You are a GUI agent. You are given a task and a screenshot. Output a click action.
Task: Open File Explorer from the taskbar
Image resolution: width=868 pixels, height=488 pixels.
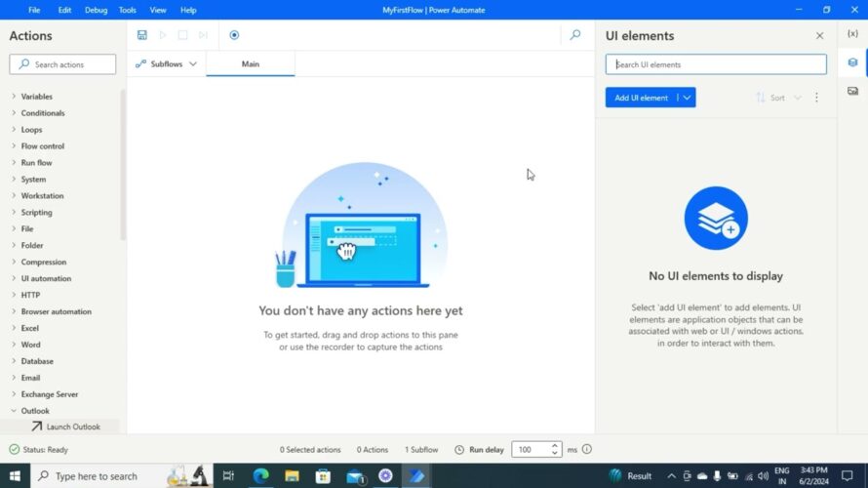pyautogui.click(x=292, y=476)
